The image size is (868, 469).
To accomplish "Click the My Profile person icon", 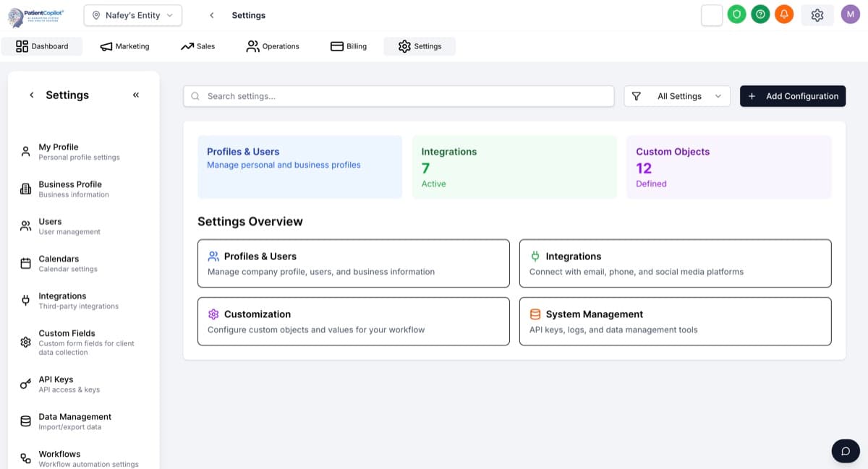I will click(x=25, y=152).
